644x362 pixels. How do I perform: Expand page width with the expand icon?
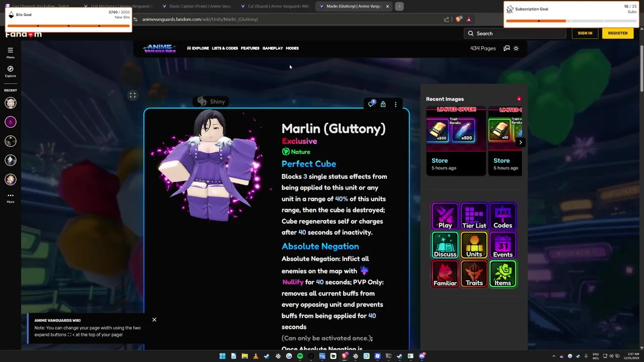click(133, 95)
